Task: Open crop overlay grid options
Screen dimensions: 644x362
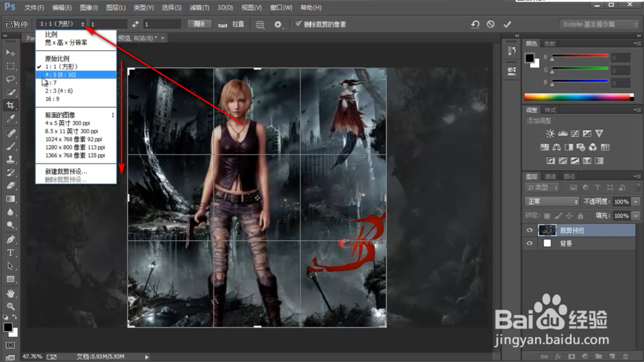Action: point(260,24)
